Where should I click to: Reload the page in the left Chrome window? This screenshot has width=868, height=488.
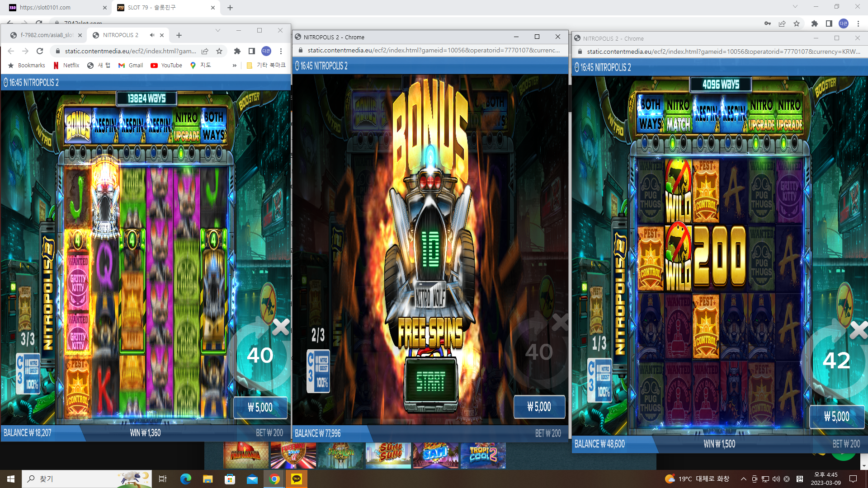click(40, 51)
